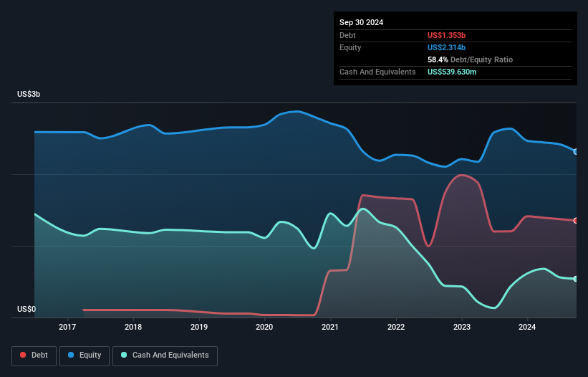Click the 58.4% Debt/Equity Ratio text

pos(470,59)
